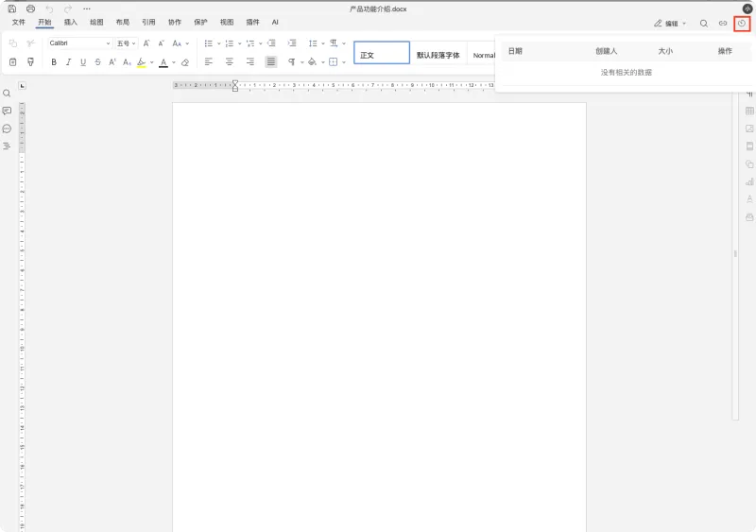Select the 正文 style

point(382,53)
